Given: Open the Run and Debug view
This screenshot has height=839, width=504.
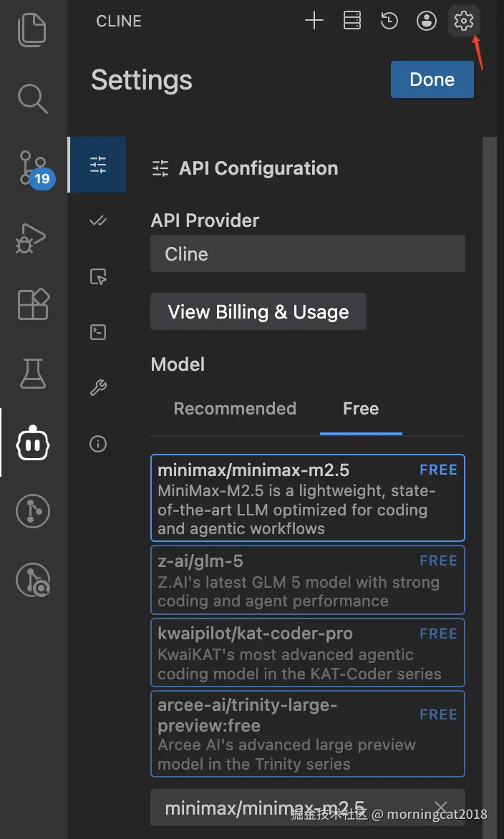Looking at the screenshot, I should click(32, 238).
